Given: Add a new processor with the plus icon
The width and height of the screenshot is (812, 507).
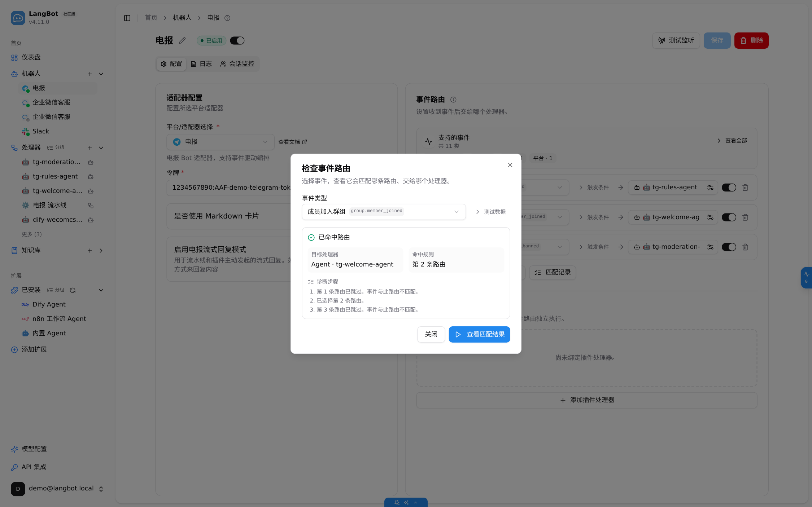Looking at the screenshot, I should tap(90, 148).
